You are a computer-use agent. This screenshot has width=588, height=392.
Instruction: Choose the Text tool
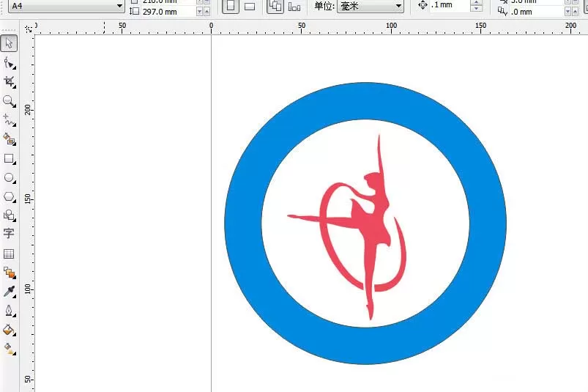click(9, 234)
